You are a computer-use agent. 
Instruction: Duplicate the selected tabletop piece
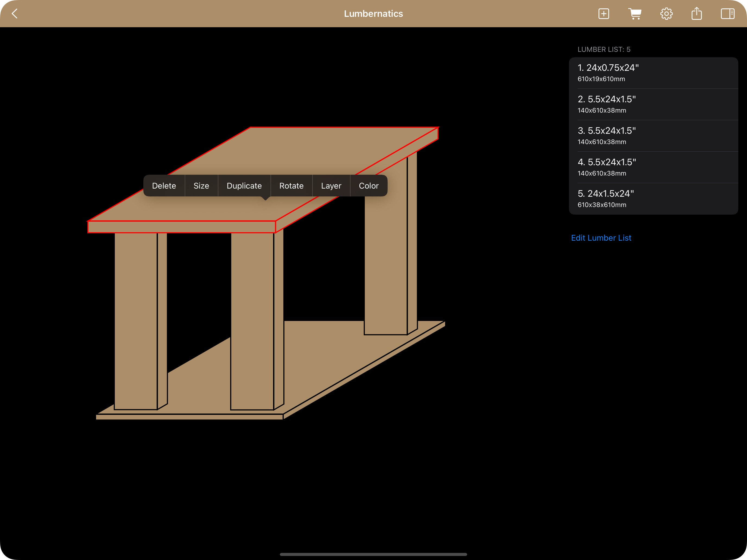click(244, 186)
